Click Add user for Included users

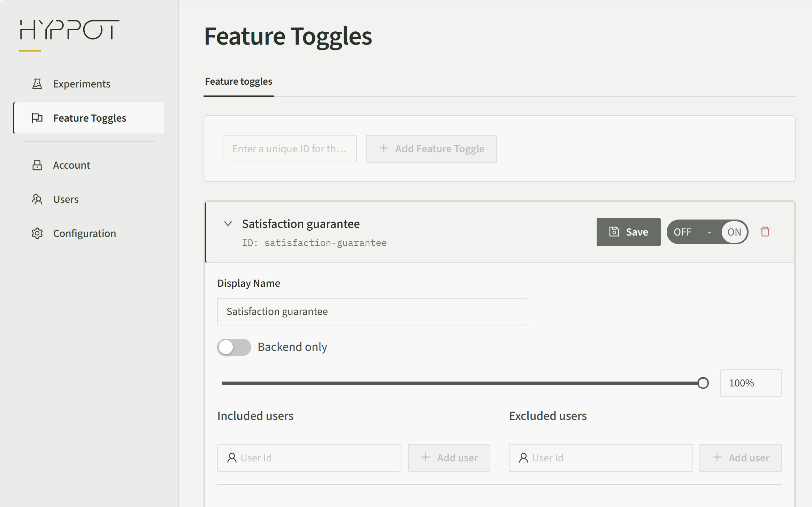click(449, 458)
